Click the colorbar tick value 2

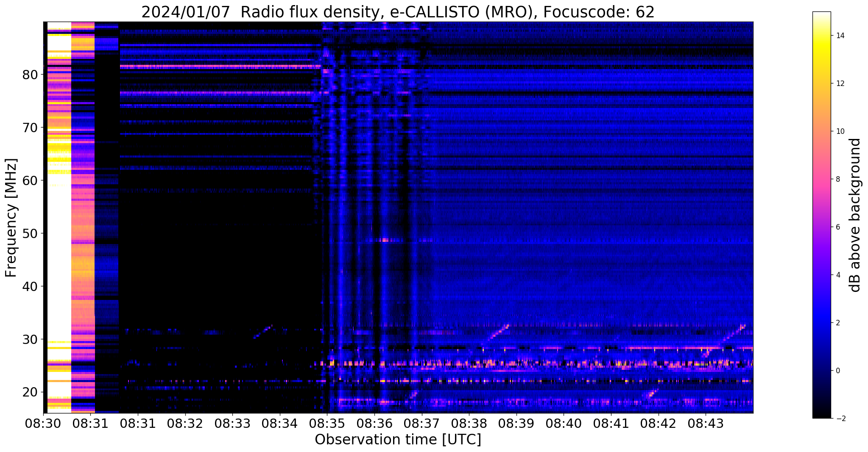(x=837, y=323)
